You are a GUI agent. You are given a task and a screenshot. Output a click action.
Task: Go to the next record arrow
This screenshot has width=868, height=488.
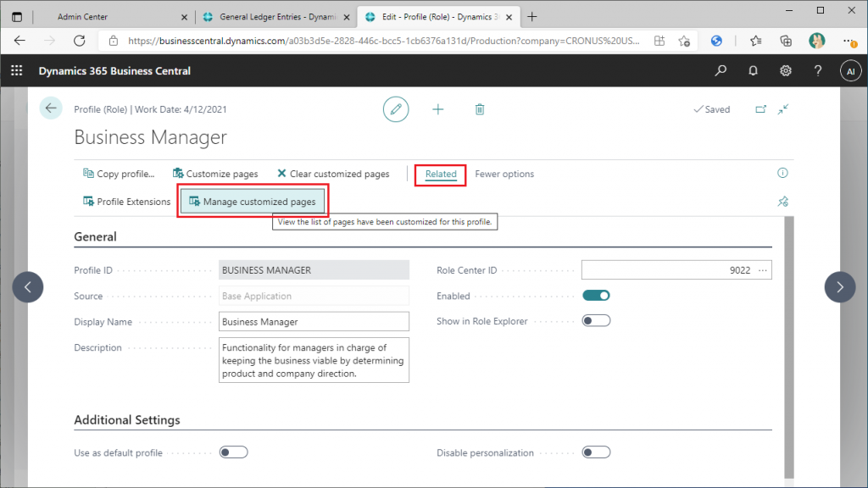(840, 286)
